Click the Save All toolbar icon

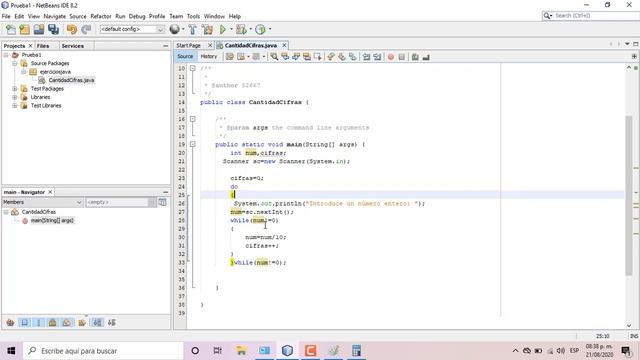(x=53, y=29)
